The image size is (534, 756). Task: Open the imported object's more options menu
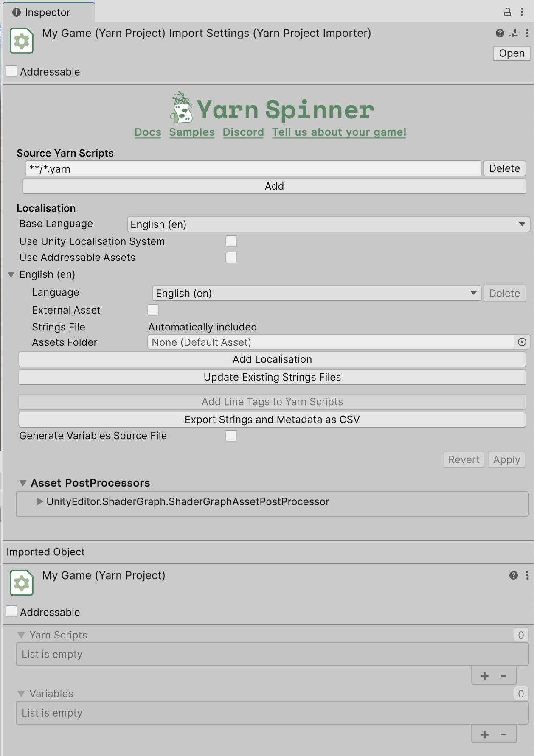pyautogui.click(x=527, y=575)
